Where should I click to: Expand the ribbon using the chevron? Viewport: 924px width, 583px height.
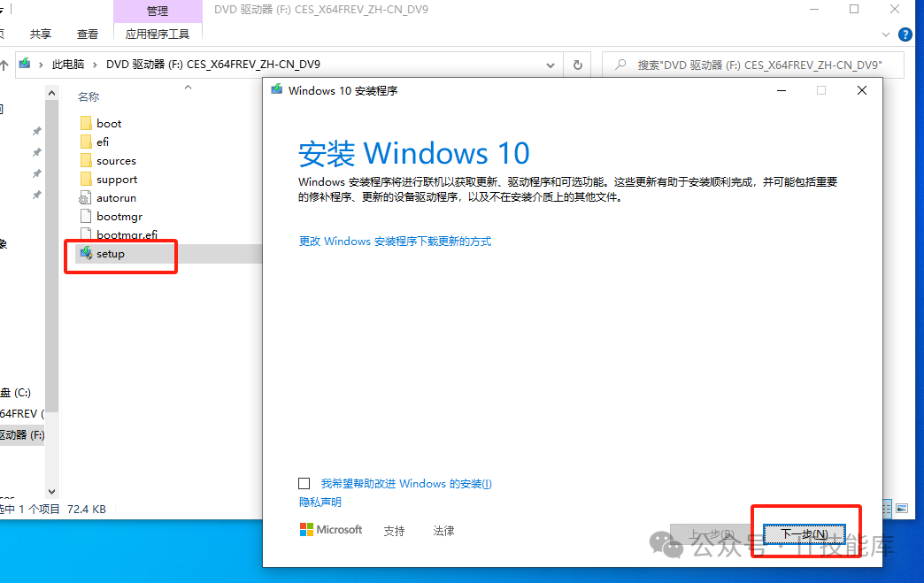coord(888,34)
